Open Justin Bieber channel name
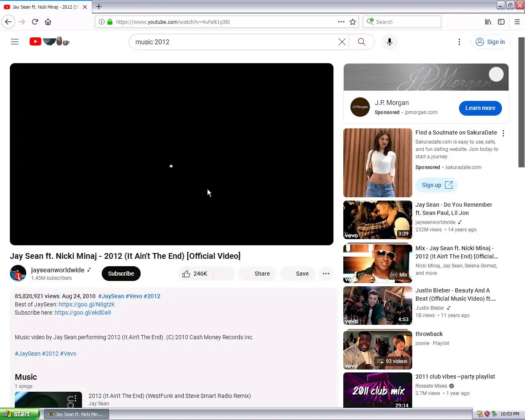Viewport: 525px width, 420px height. click(x=430, y=308)
